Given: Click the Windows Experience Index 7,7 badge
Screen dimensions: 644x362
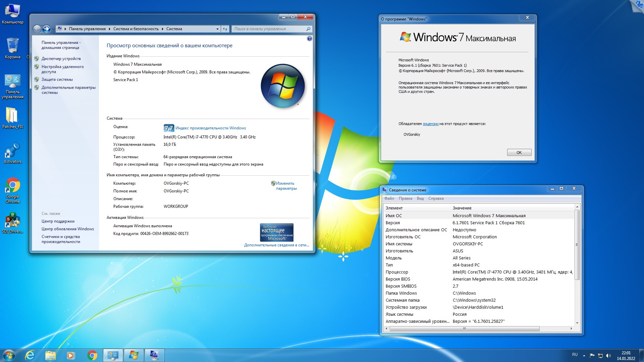Looking at the screenshot, I should click(169, 128).
